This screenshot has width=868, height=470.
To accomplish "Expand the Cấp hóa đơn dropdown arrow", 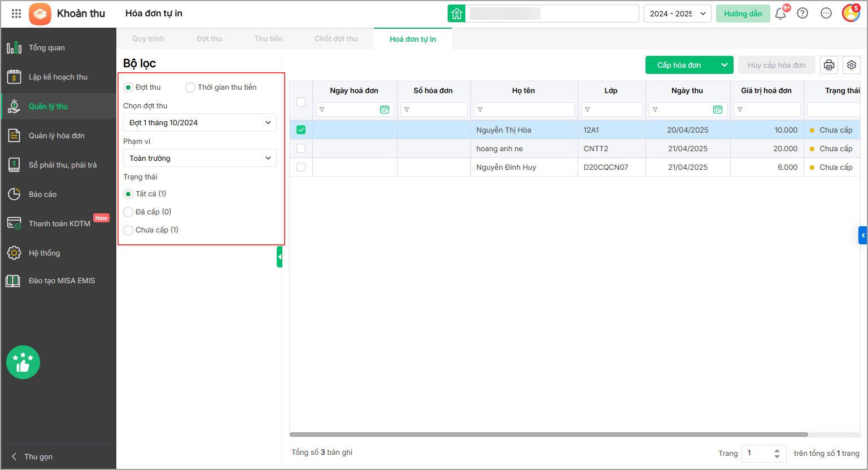I will click(724, 65).
